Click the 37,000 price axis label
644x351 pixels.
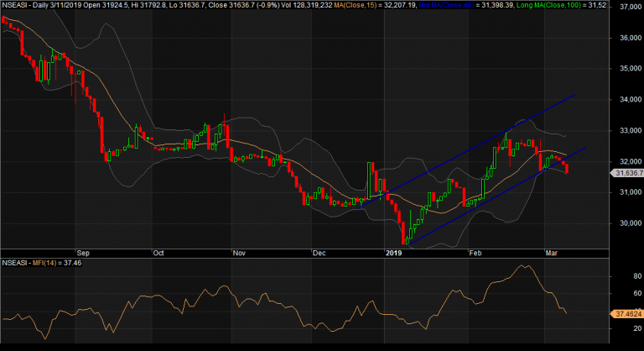pyautogui.click(x=631, y=7)
